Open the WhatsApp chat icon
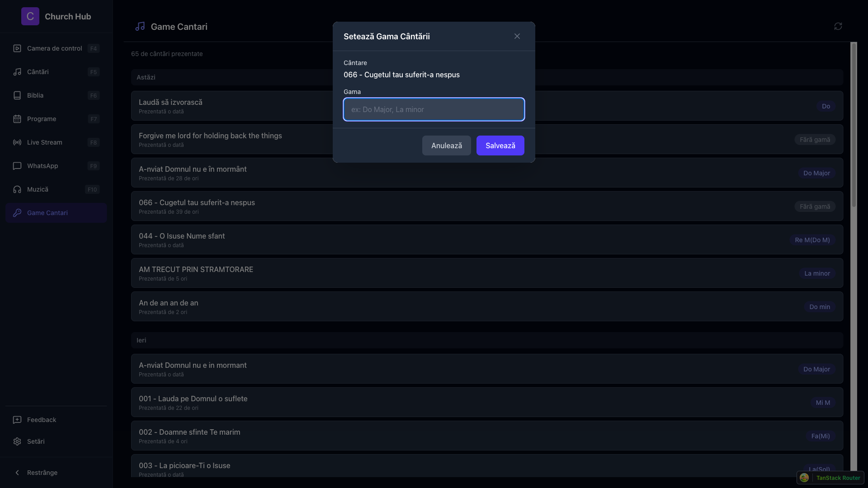The image size is (868, 488). click(17, 166)
